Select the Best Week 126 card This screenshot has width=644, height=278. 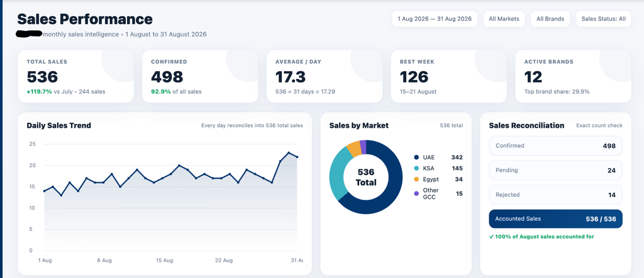(449, 76)
